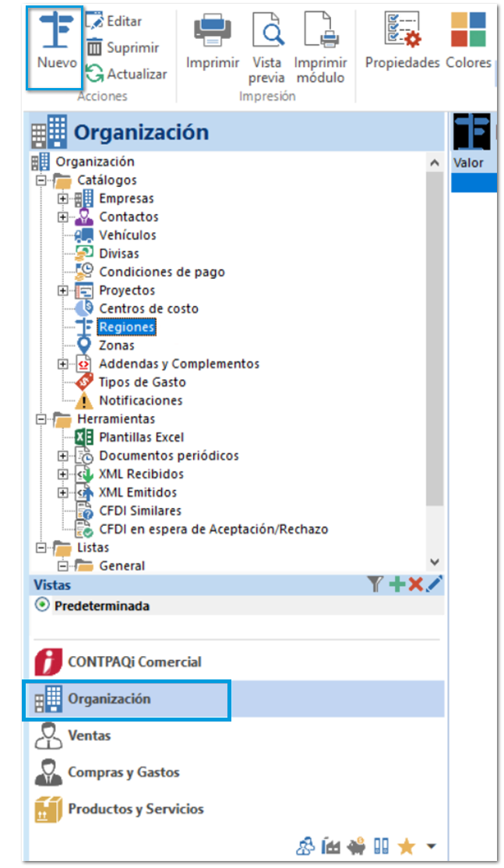The width and height of the screenshot is (504, 868).
Task: Select XML Recibidos item
Action: pos(141,475)
